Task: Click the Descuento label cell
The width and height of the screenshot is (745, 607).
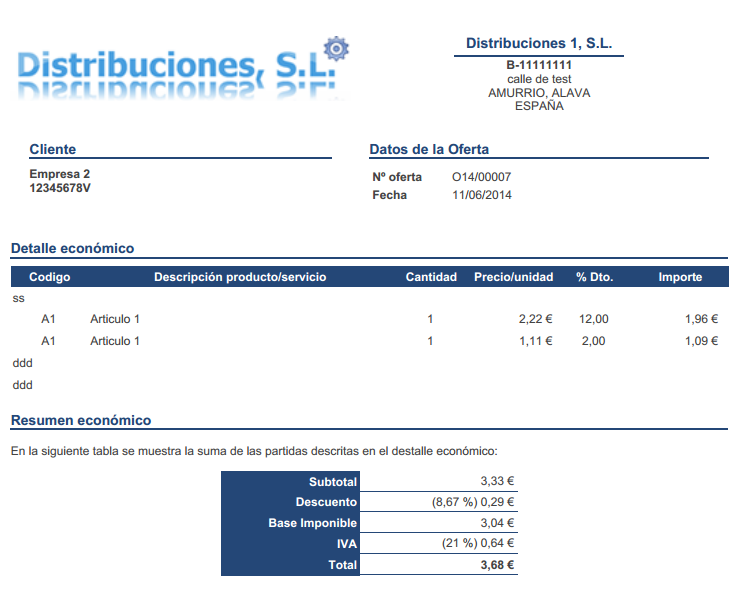Action: click(290, 502)
